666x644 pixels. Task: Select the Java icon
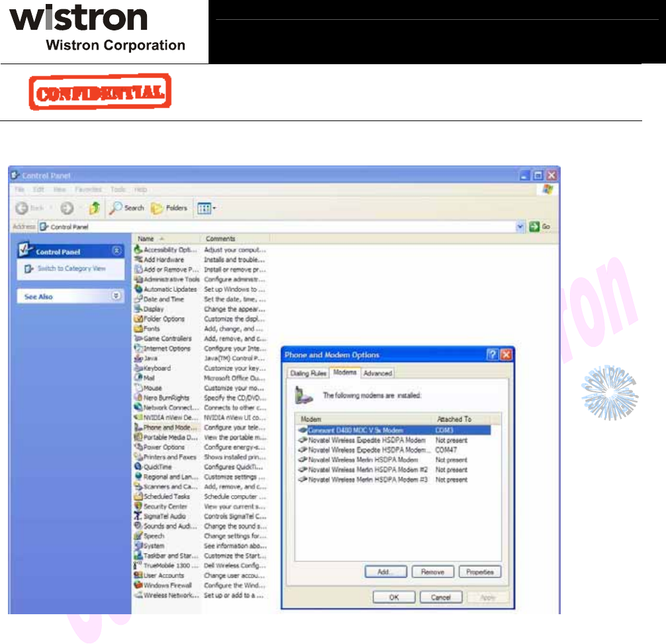point(138,358)
